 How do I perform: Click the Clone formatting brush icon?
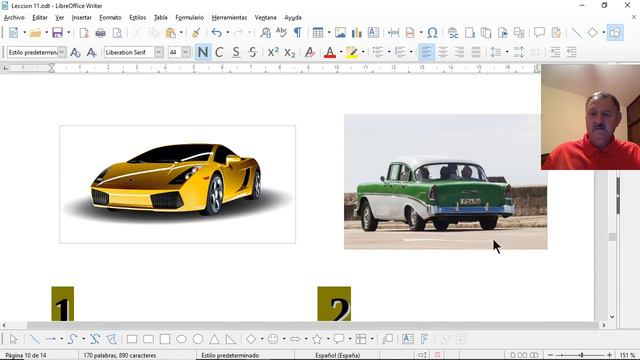pyautogui.click(x=196, y=33)
